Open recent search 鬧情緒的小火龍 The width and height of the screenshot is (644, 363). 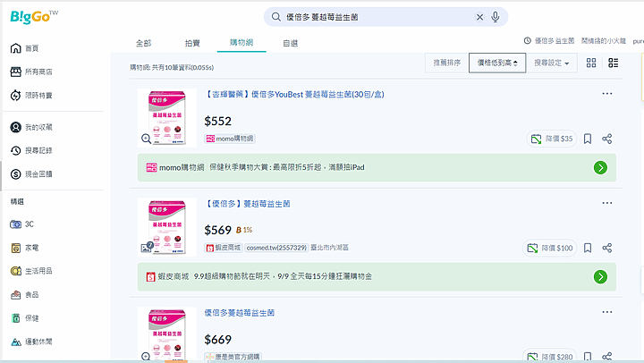604,40
